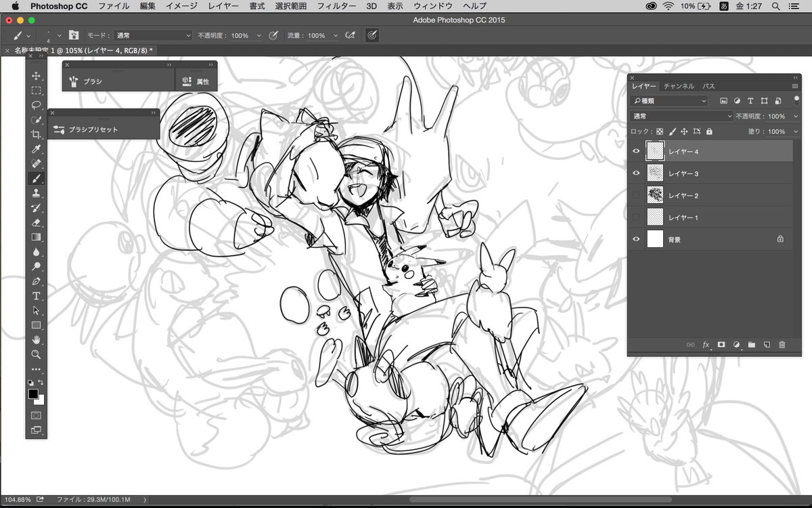The width and height of the screenshot is (812, 508).
Task: Select the Dodge tool
Action: [x=36, y=266]
